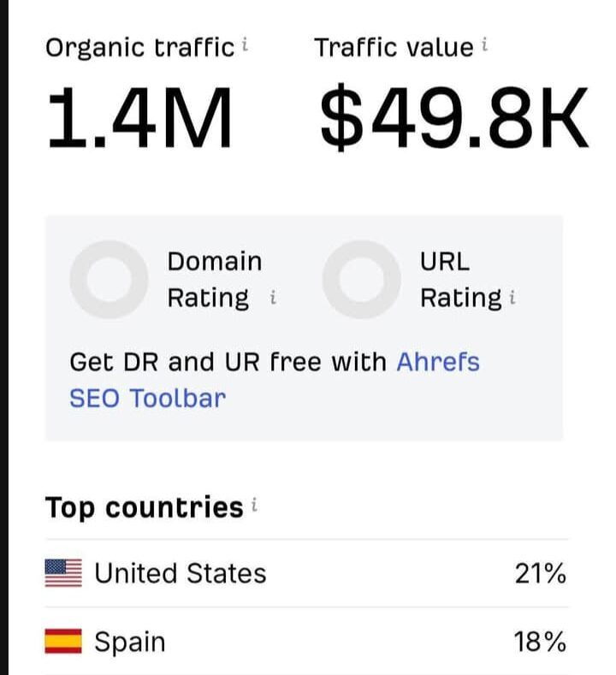The image size is (616, 675).
Task: Select the Spain country name
Action: [x=130, y=641]
